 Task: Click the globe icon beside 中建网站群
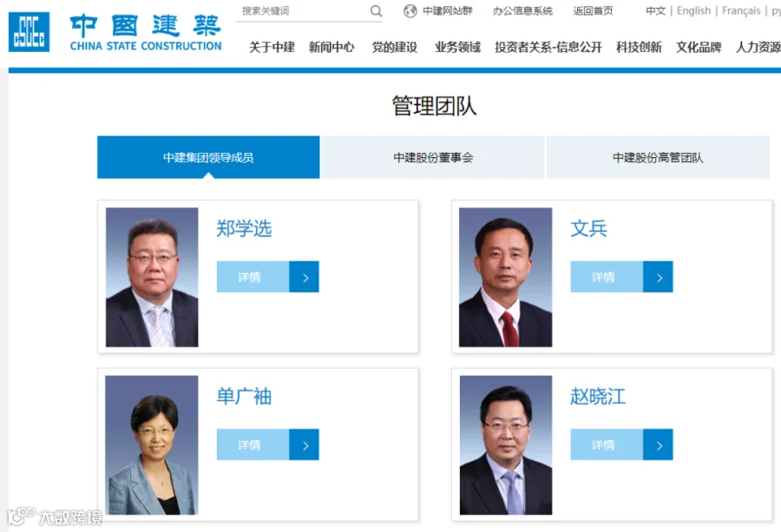pos(410,11)
